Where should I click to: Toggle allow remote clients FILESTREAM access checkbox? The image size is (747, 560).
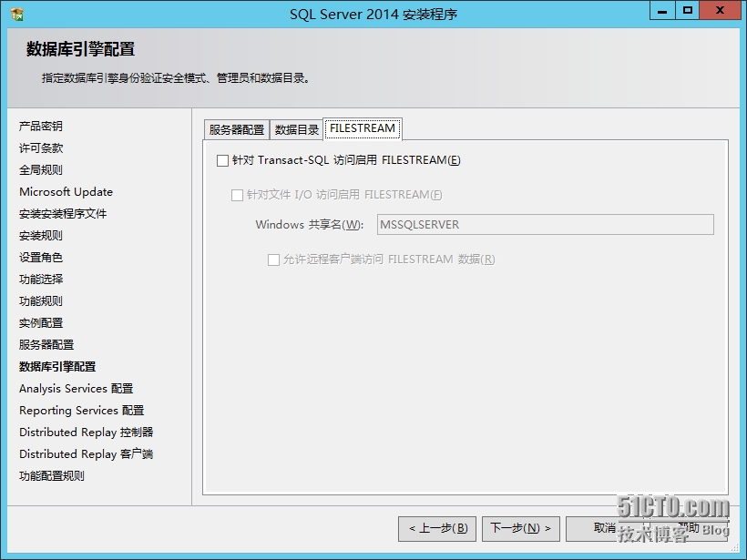click(273, 260)
